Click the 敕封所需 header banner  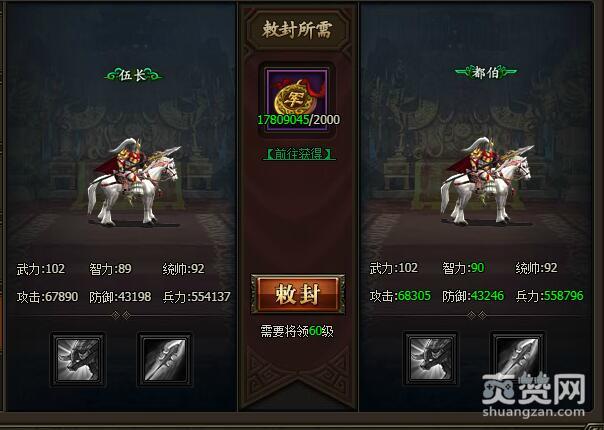[x=297, y=30]
